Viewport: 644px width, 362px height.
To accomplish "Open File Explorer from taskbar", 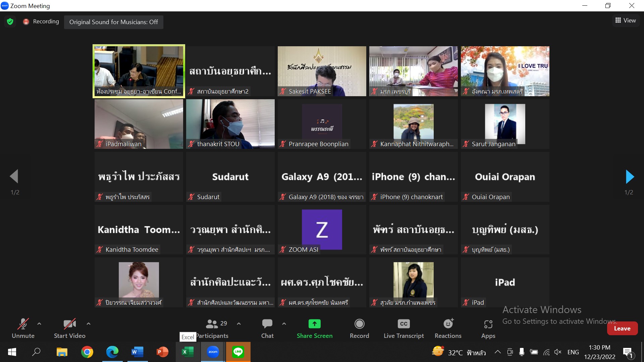I will (x=62, y=352).
